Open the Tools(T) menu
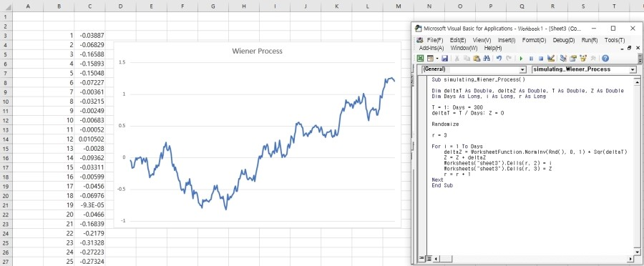The image size is (644, 266). coord(615,40)
